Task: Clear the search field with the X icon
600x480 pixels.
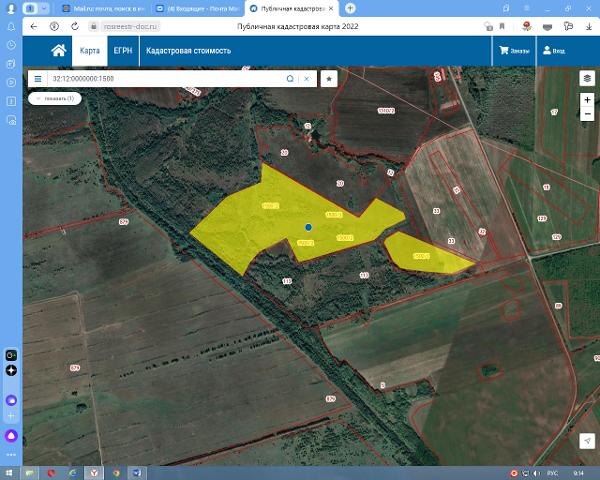Action: click(307, 79)
